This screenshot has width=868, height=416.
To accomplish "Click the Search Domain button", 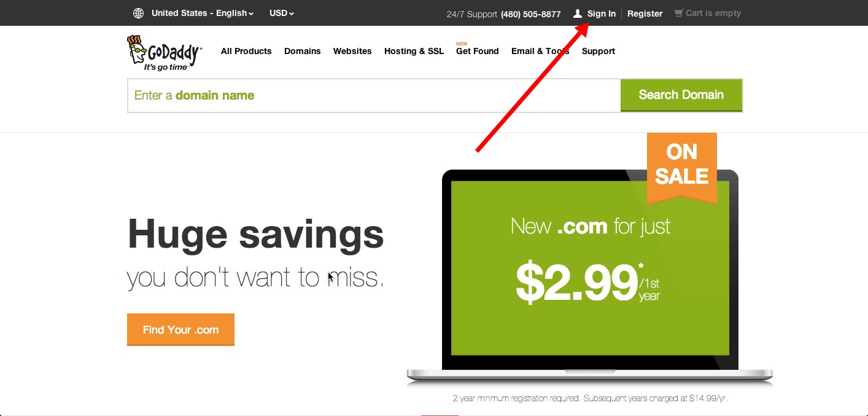I will (x=681, y=95).
